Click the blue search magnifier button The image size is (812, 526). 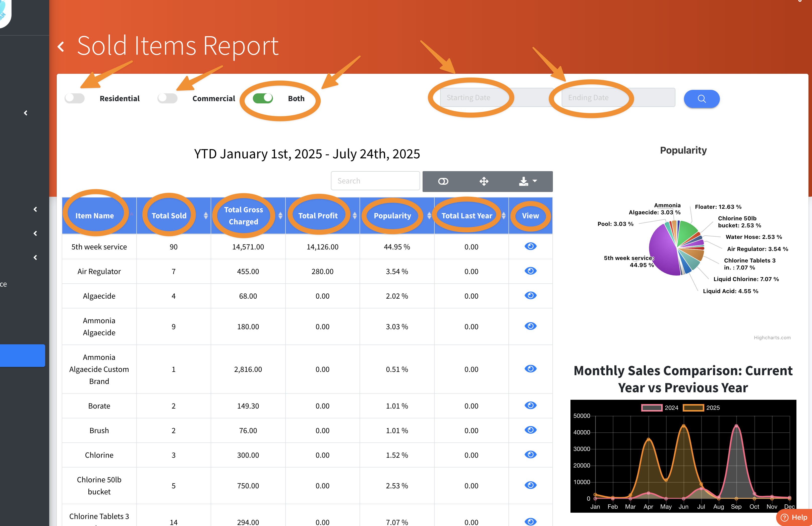(x=702, y=99)
